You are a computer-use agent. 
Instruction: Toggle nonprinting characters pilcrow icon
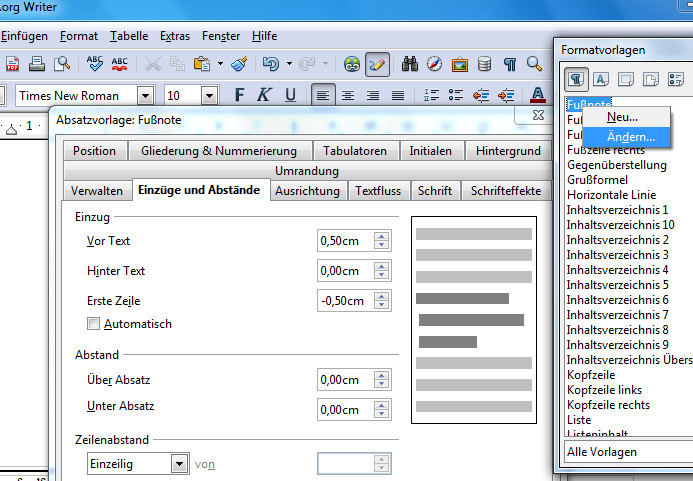(510, 64)
